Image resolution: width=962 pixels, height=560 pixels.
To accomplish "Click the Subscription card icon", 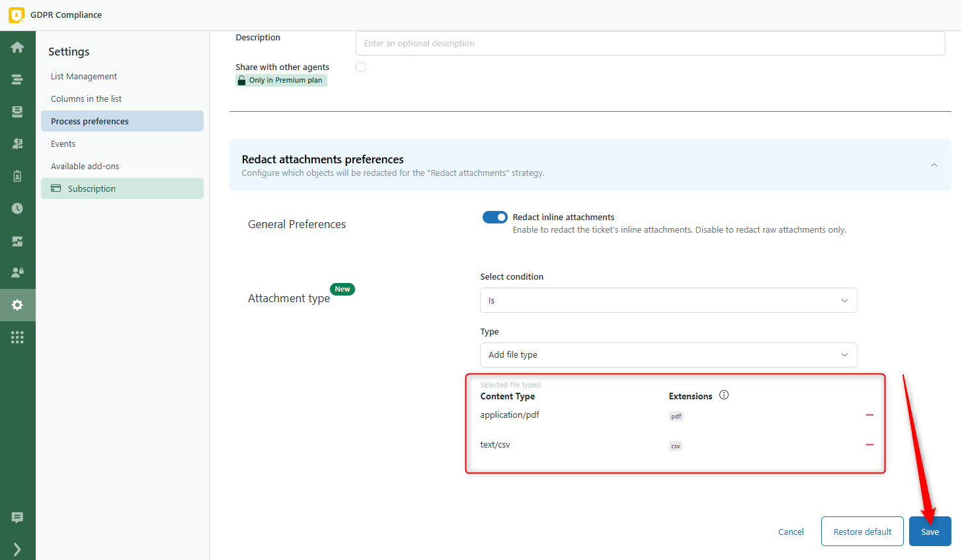I will coord(56,188).
